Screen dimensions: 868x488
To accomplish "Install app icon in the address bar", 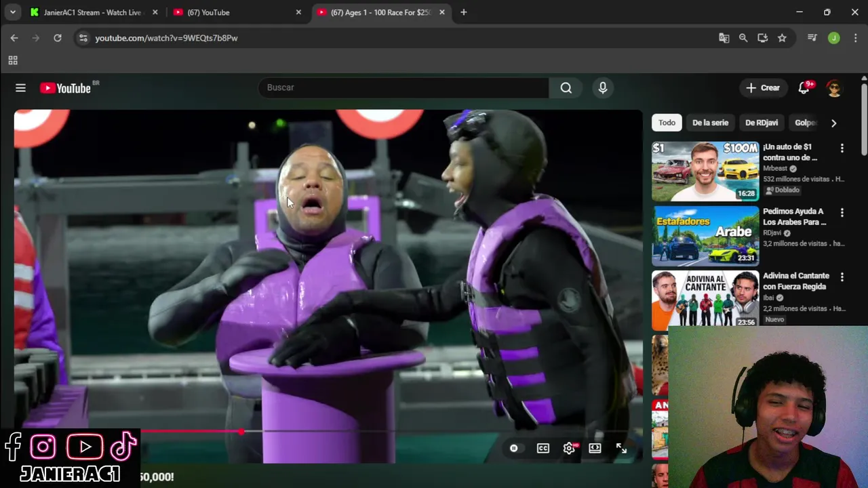I will click(763, 38).
